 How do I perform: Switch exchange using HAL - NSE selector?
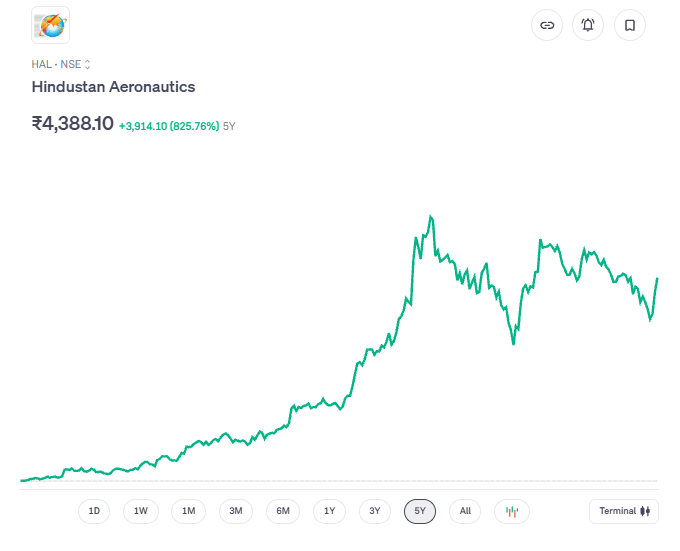click(61, 64)
